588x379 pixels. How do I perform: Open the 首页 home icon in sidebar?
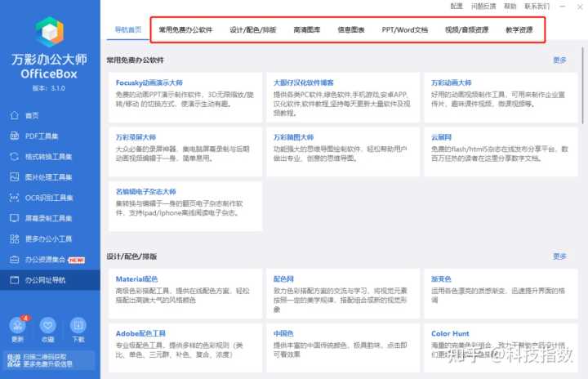pos(14,115)
